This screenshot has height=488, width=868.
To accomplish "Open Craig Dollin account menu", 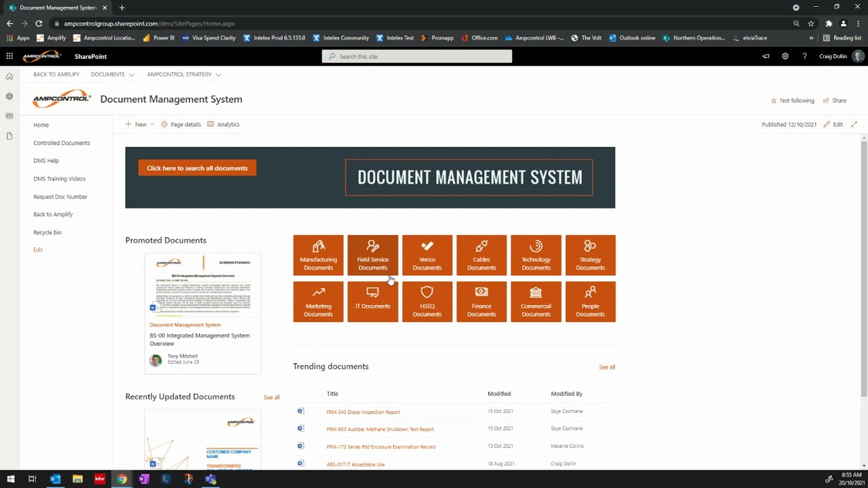I will (841, 56).
